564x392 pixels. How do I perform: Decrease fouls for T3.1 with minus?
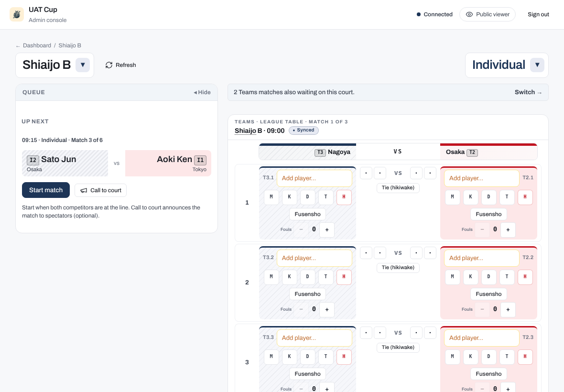pos(301,229)
